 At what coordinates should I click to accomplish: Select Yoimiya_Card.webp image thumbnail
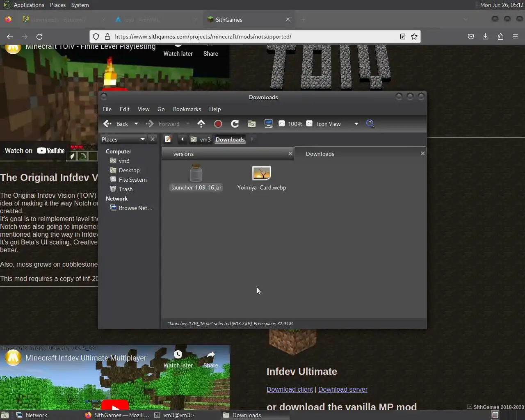(x=262, y=173)
